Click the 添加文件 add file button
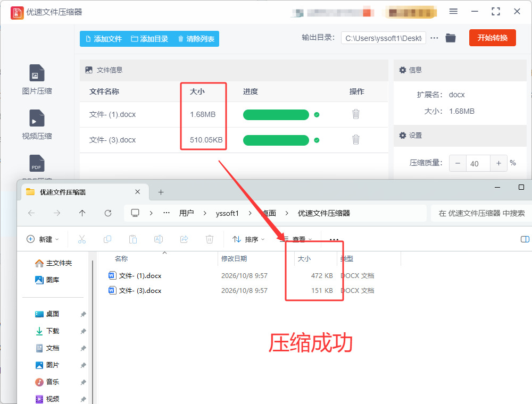 pos(104,39)
